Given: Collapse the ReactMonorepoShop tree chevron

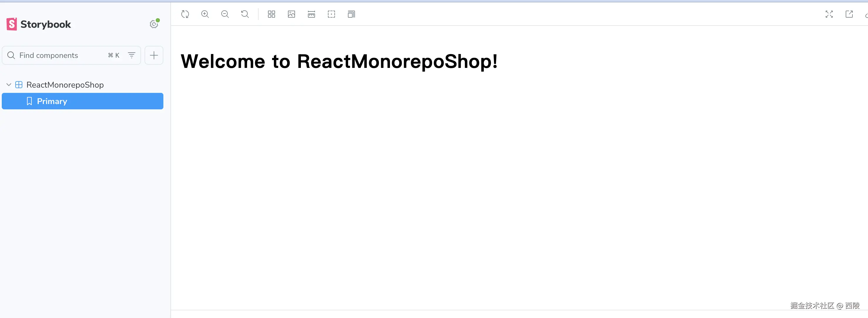Looking at the screenshot, I should click(9, 85).
